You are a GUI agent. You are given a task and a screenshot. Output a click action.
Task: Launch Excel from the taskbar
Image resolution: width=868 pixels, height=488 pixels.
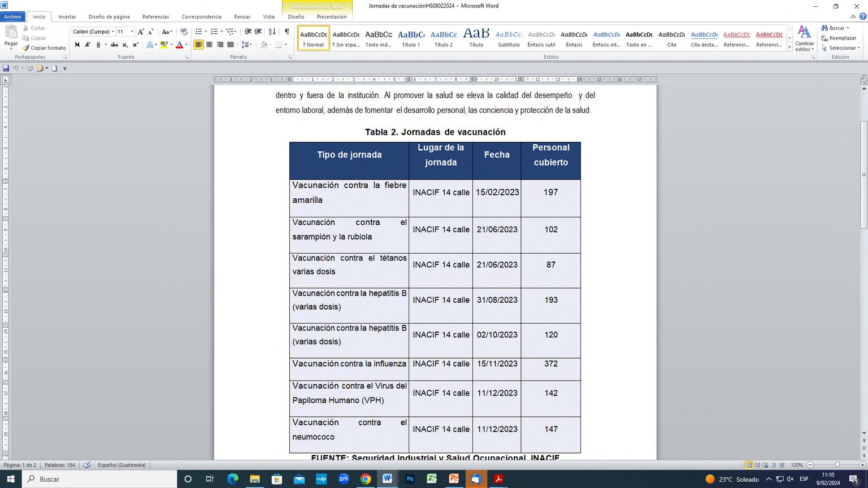(x=432, y=479)
